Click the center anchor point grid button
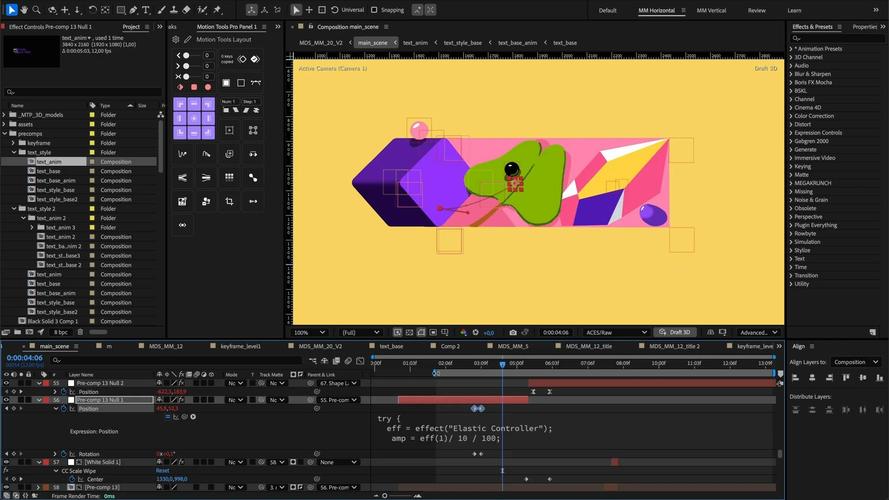Viewport: 889px width, 500px height. coord(194,118)
